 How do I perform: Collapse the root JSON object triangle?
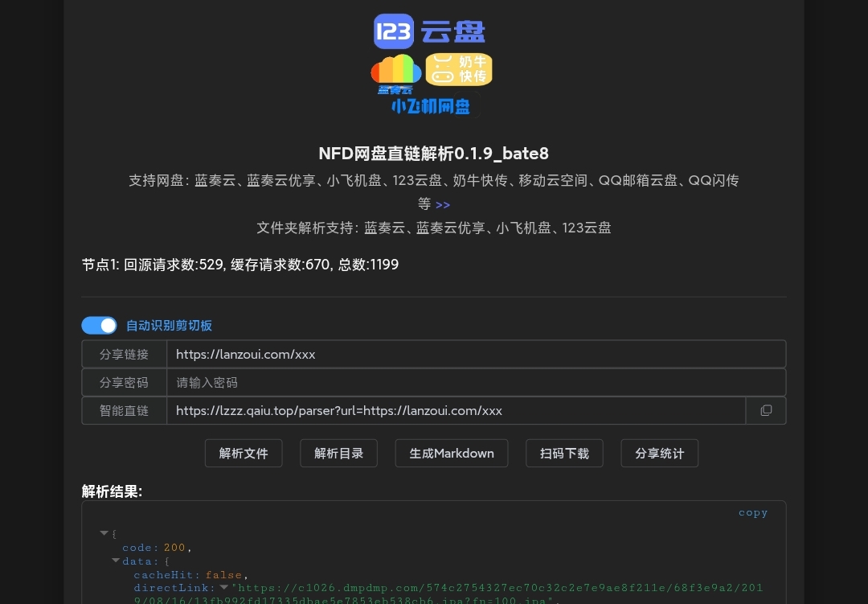pyautogui.click(x=104, y=533)
